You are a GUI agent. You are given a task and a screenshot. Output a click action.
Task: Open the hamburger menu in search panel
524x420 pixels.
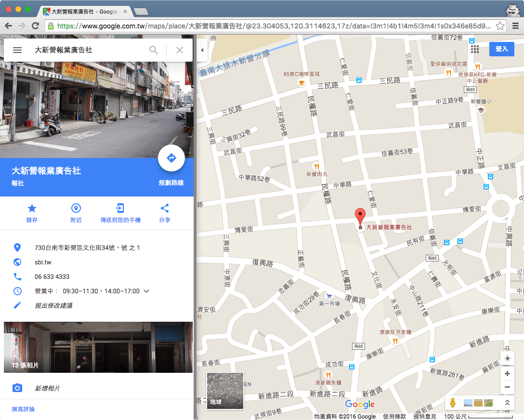(17, 50)
